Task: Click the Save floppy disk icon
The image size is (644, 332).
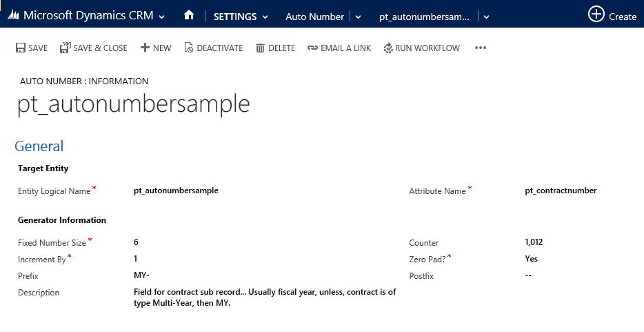Action: [21, 48]
